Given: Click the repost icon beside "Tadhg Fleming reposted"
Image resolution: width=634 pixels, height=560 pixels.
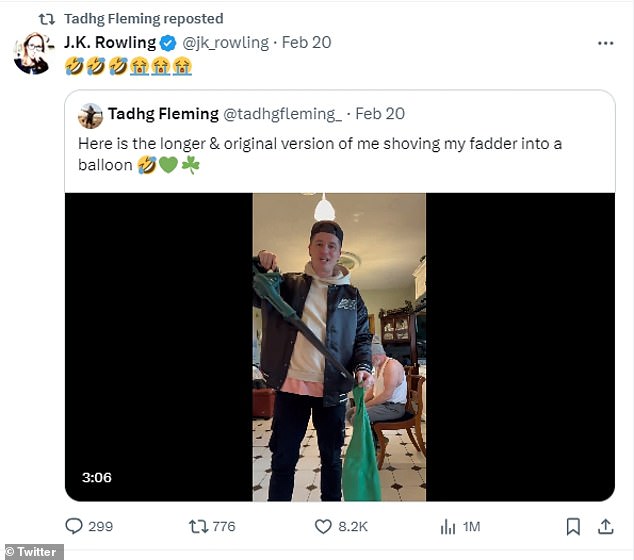Looking at the screenshot, I should pos(46,18).
